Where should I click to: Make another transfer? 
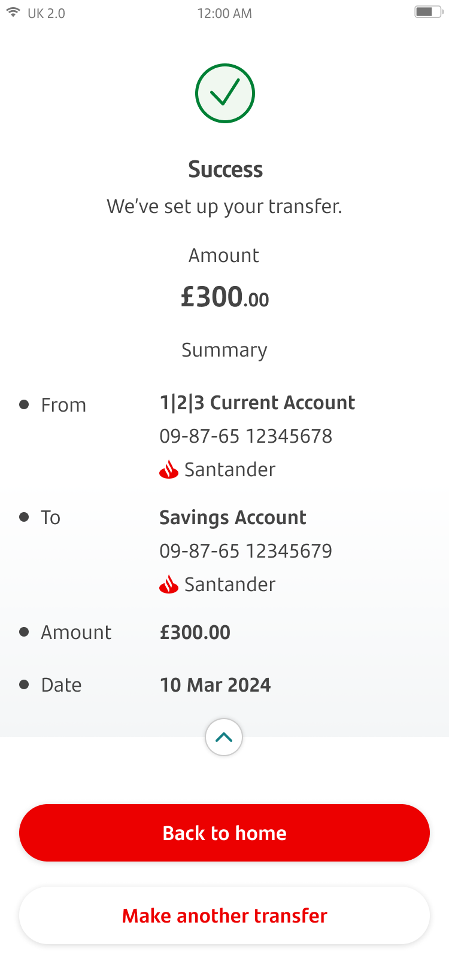(224, 915)
